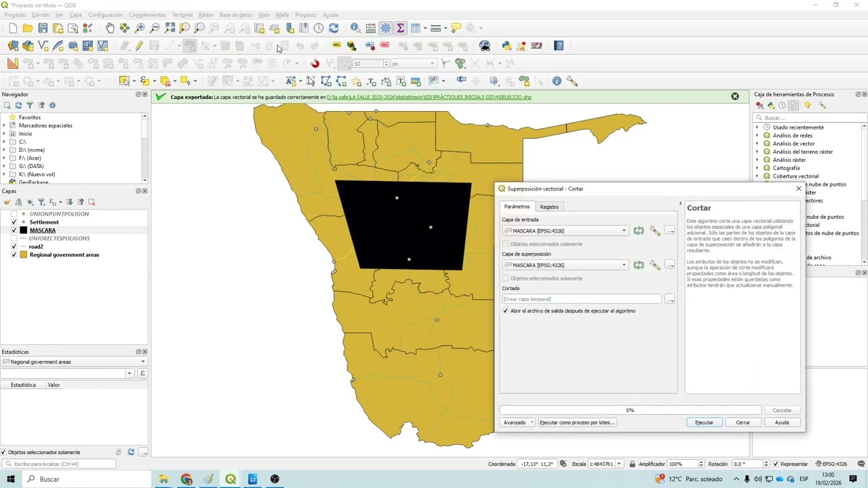Uncheck 'Abrir el archivo de salida' option
Viewport: 868px width, 488px height.
[505, 311]
